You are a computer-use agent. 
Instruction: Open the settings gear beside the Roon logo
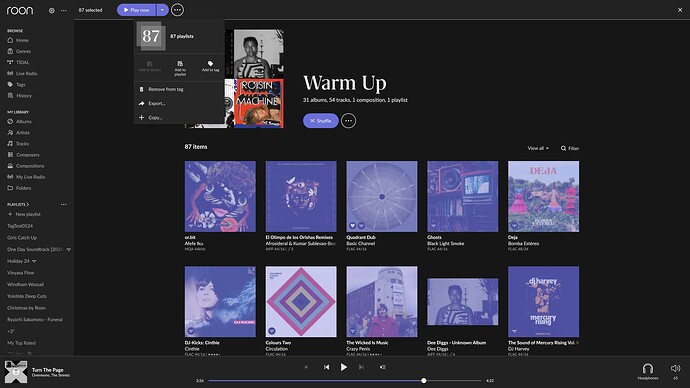(x=51, y=11)
